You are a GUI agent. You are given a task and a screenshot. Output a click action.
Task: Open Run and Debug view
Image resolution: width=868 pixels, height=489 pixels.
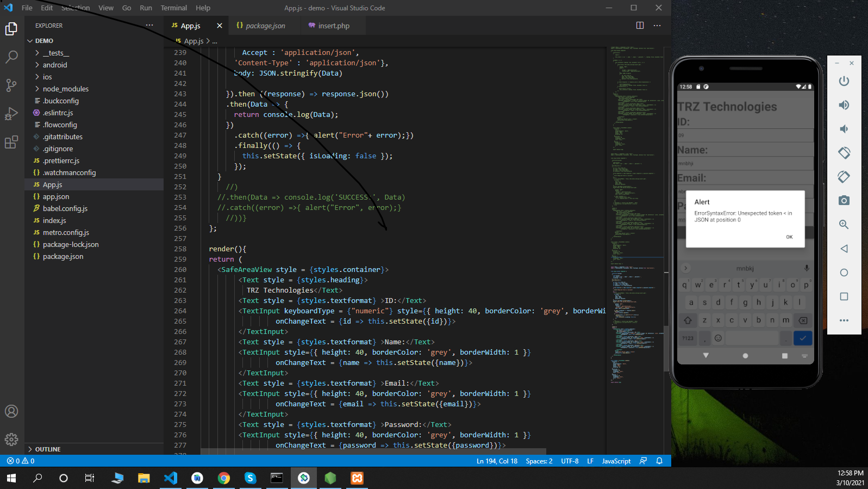(x=11, y=114)
